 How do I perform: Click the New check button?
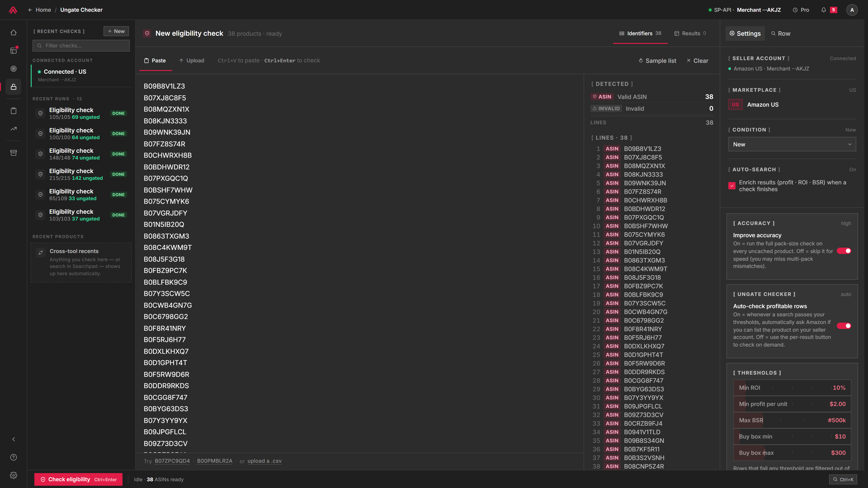pyautogui.click(x=116, y=31)
